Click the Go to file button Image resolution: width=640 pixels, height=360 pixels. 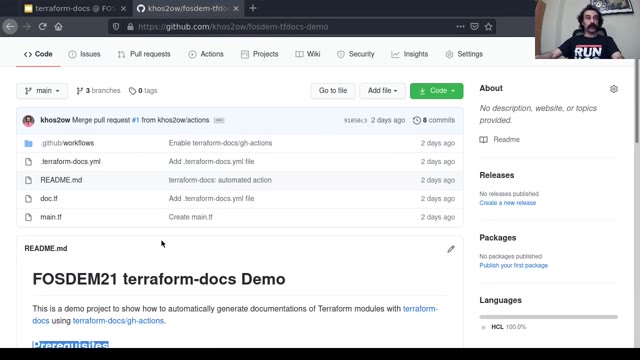click(333, 91)
